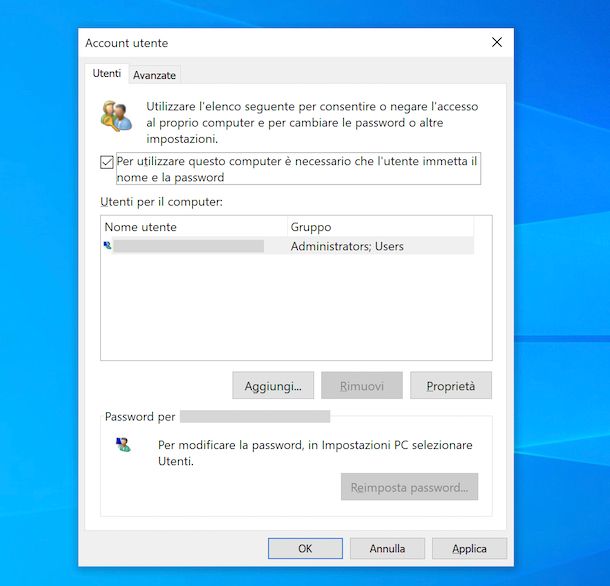Select the Utenti tab
This screenshot has height=586, width=610.
pyautogui.click(x=107, y=74)
